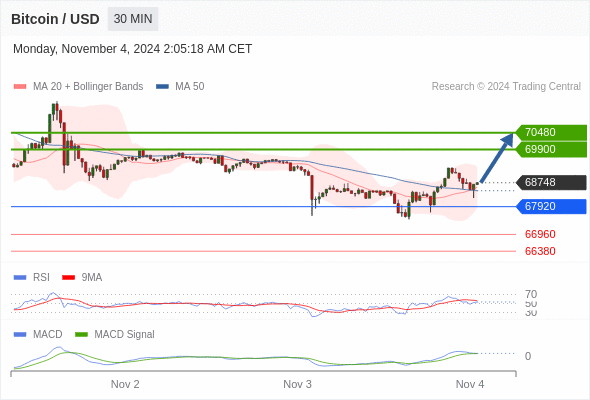Toggle the 9MA red legend entry
The height and width of the screenshot is (400, 590).
[82, 277]
